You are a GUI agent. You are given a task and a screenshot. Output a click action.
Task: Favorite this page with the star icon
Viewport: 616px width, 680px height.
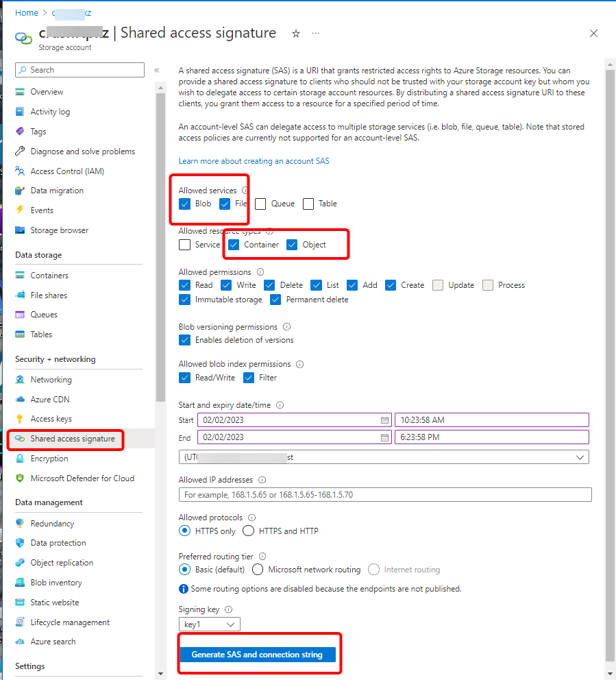pyautogui.click(x=296, y=34)
